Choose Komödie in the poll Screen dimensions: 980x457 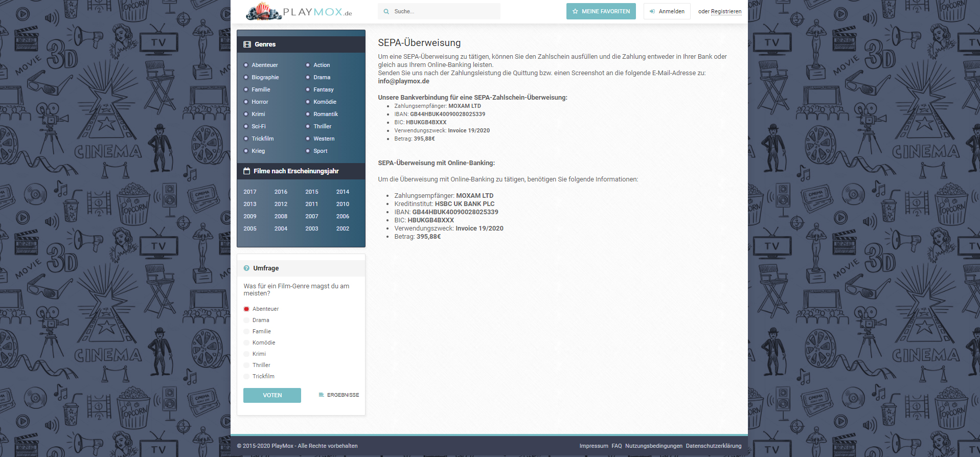pyautogui.click(x=246, y=343)
